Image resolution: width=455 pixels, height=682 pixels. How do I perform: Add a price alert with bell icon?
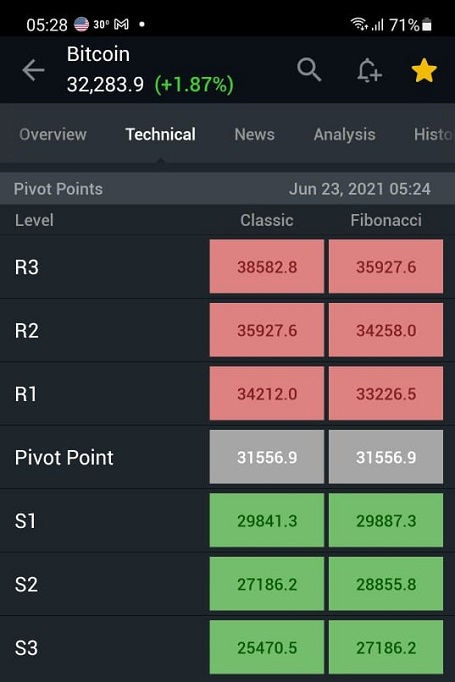point(369,70)
